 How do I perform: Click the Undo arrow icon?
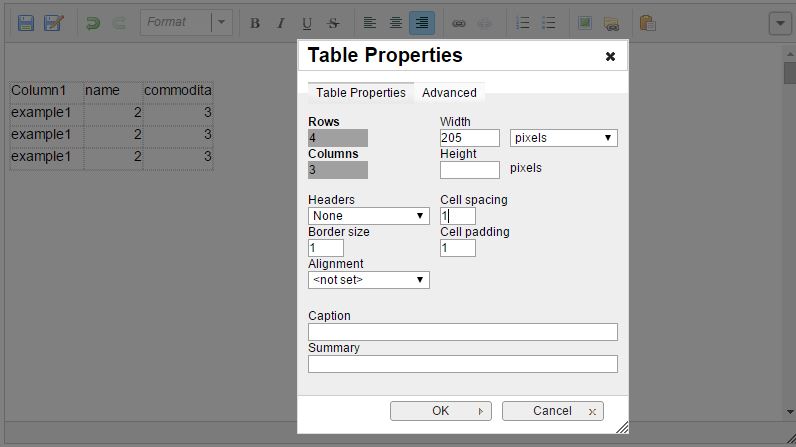tap(93, 23)
